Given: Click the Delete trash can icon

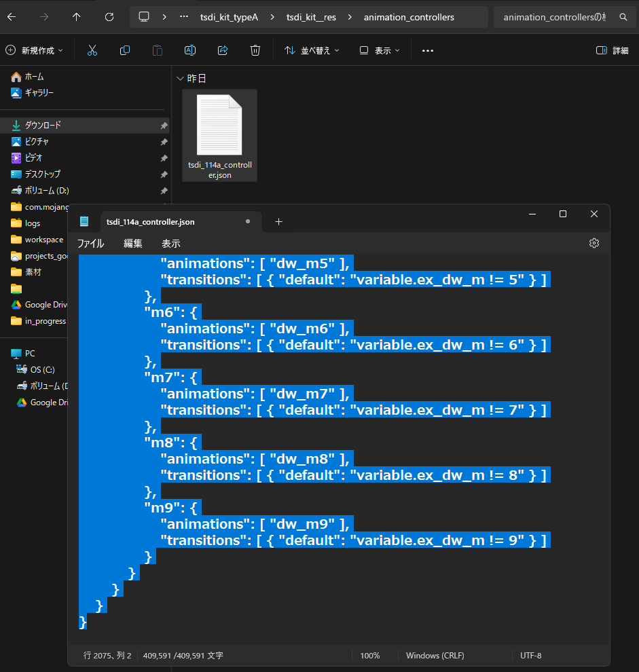Looking at the screenshot, I should pyautogui.click(x=255, y=50).
